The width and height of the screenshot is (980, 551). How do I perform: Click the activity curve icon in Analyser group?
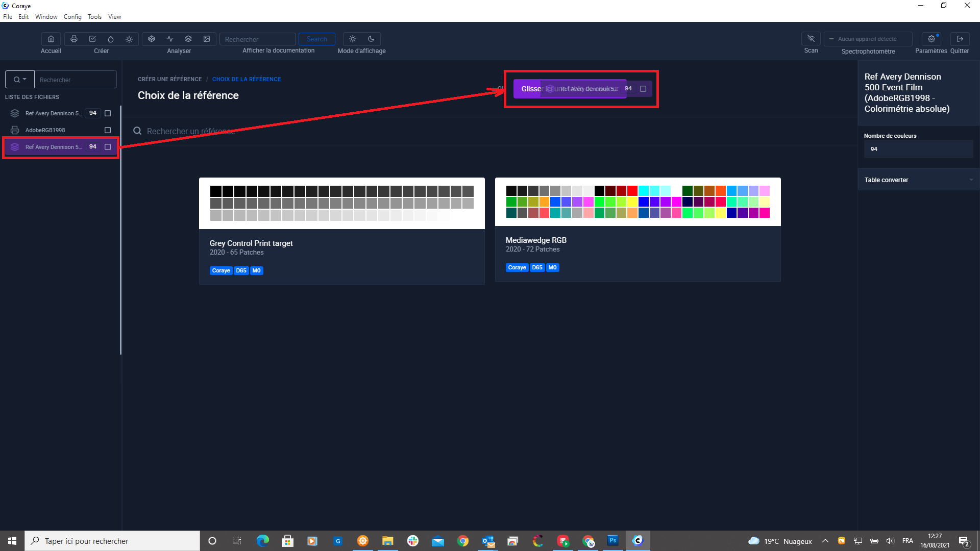(170, 39)
